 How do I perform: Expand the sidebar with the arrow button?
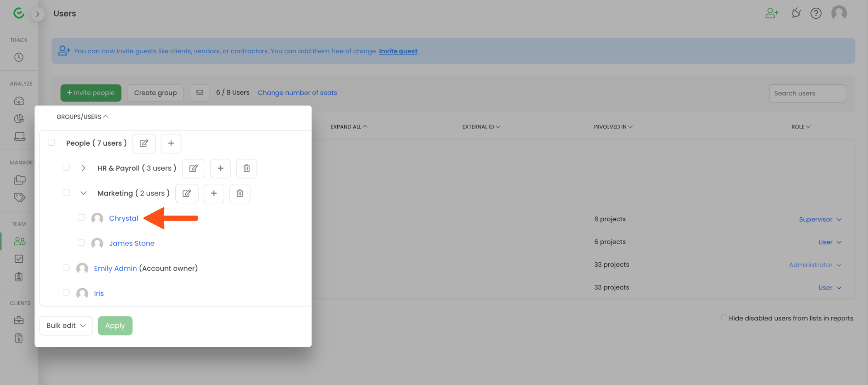point(38,14)
